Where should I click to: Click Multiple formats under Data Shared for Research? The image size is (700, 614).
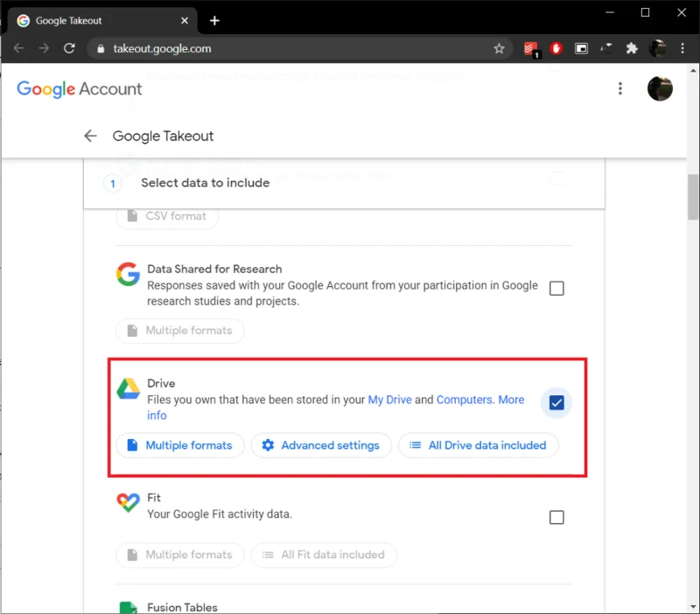(x=180, y=331)
